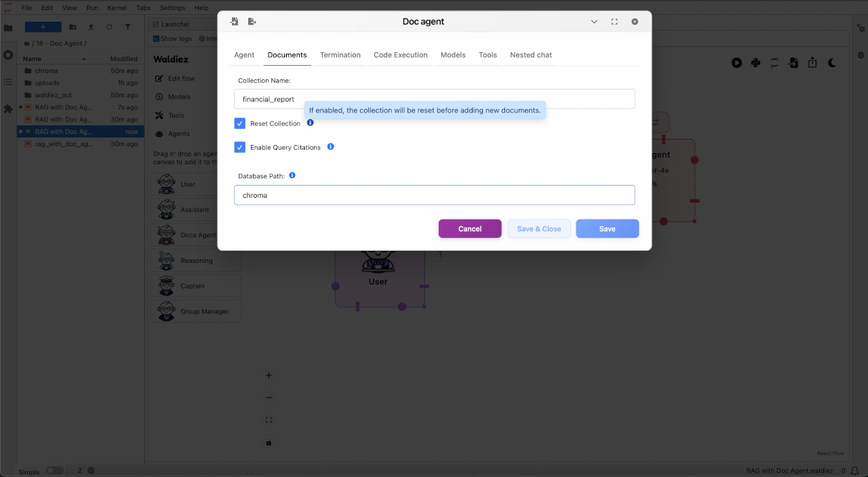Switch to the Termination tab

click(340, 55)
